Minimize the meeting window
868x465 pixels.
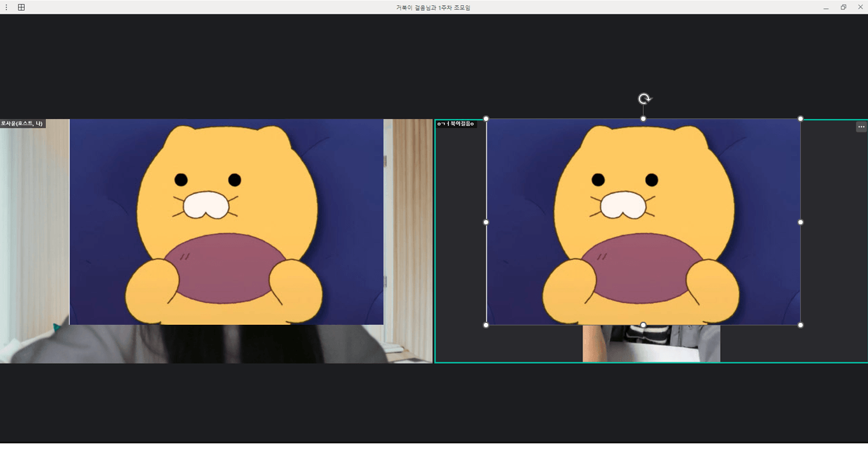[826, 8]
